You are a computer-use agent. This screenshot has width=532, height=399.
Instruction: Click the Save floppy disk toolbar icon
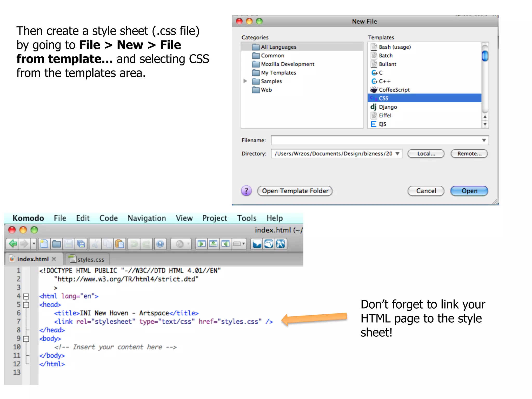click(x=69, y=244)
